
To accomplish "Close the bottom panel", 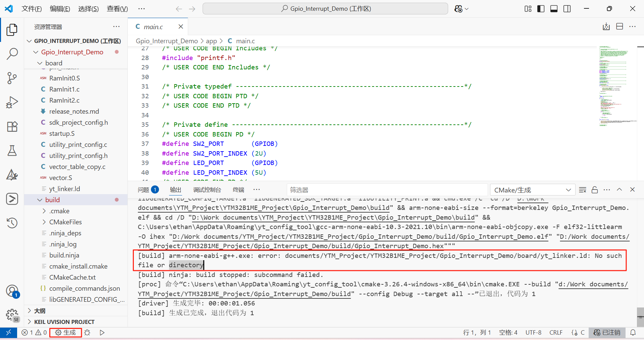I will pyautogui.click(x=633, y=190).
